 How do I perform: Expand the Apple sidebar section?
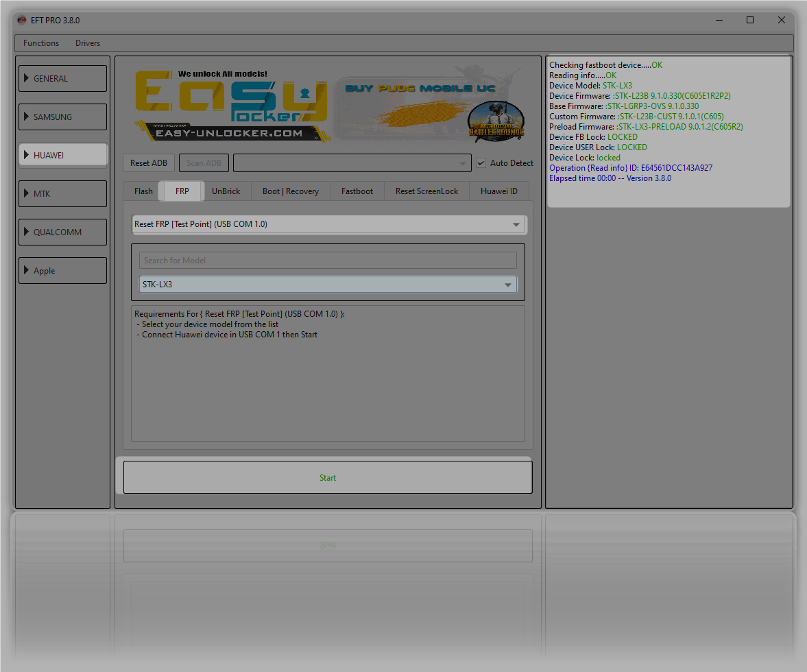pyautogui.click(x=63, y=271)
